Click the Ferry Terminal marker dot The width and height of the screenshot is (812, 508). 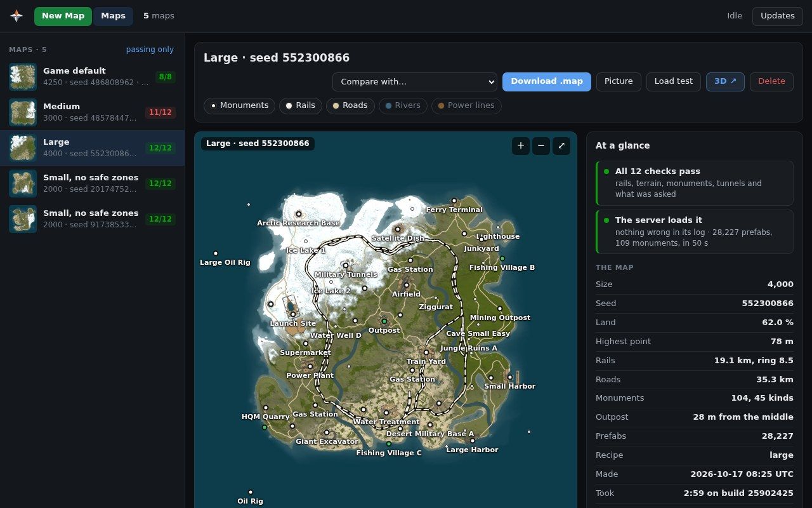pyautogui.click(x=454, y=201)
